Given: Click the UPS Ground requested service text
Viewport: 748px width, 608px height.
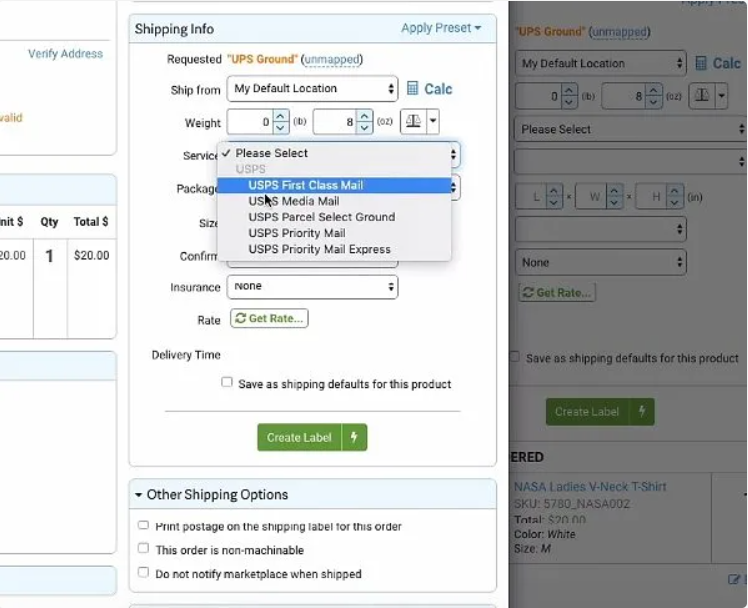Looking at the screenshot, I should (x=262, y=59).
